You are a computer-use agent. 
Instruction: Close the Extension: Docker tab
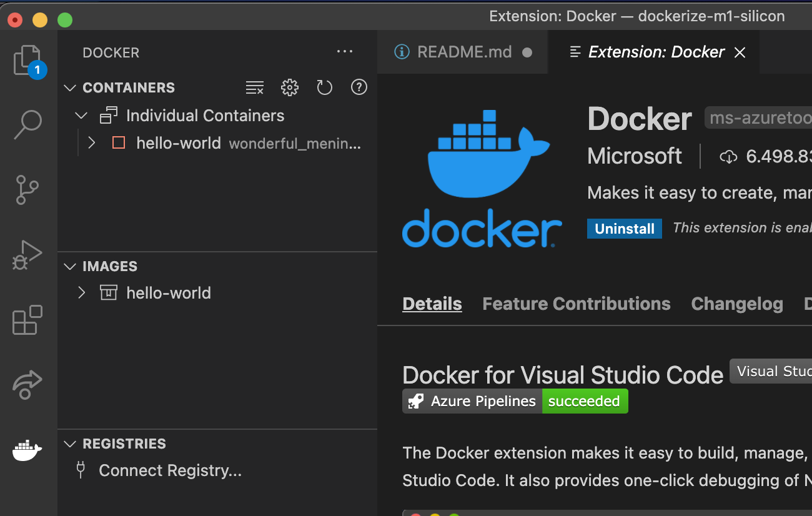[740, 52]
